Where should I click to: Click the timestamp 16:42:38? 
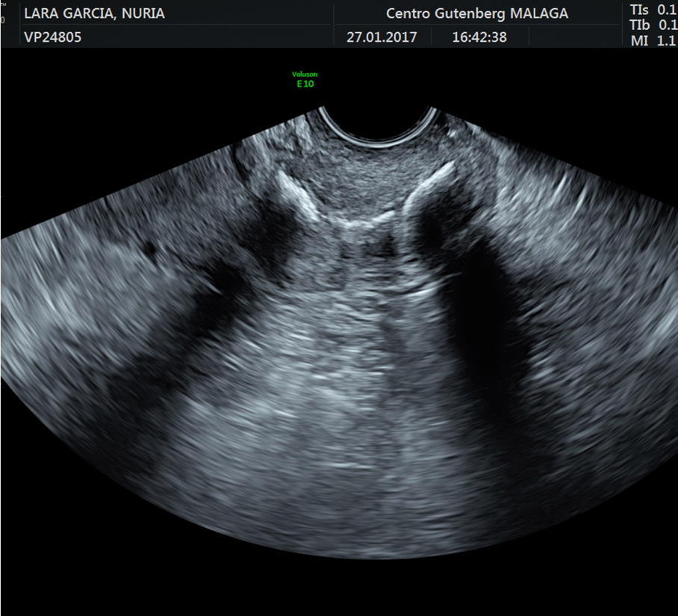[x=479, y=37]
